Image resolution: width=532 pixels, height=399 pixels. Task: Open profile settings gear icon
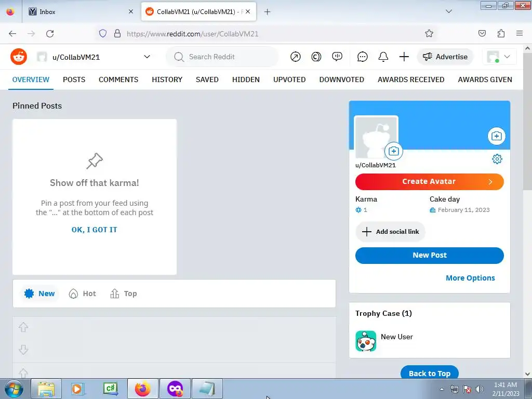pos(497,159)
